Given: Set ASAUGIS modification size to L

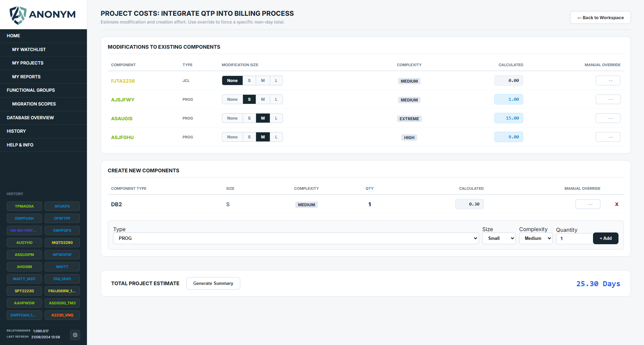Looking at the screenshot, I should [276, 118].
